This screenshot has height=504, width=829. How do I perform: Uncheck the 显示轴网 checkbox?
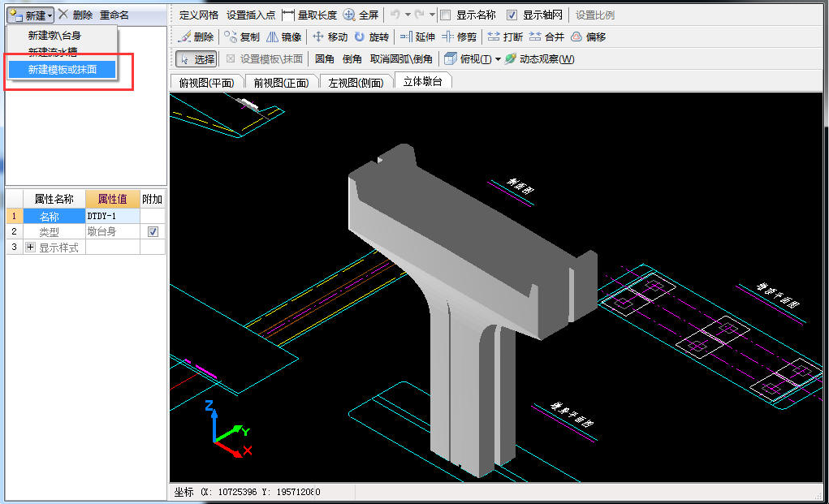click(512, 15)
